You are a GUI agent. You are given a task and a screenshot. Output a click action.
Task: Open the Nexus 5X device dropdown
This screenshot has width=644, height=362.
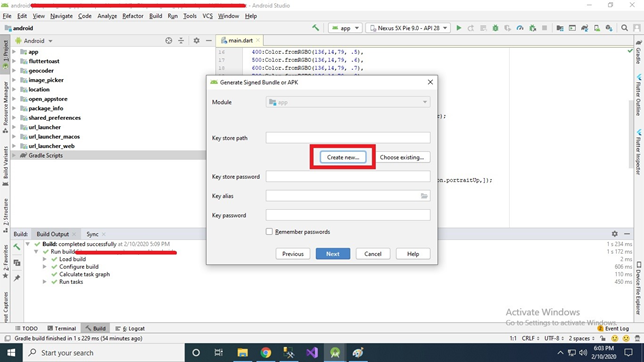408,28
